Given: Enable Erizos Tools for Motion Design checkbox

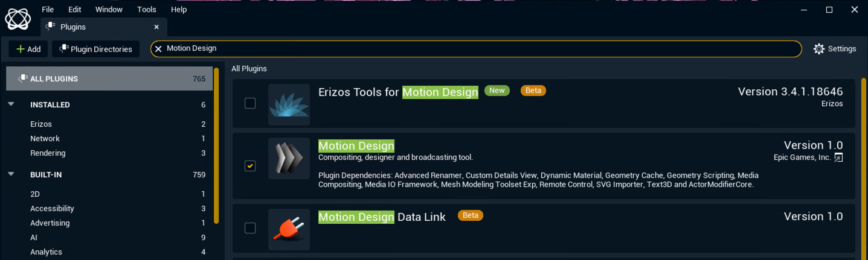Looking at the screenshot, I should click(x=250, y=104).
